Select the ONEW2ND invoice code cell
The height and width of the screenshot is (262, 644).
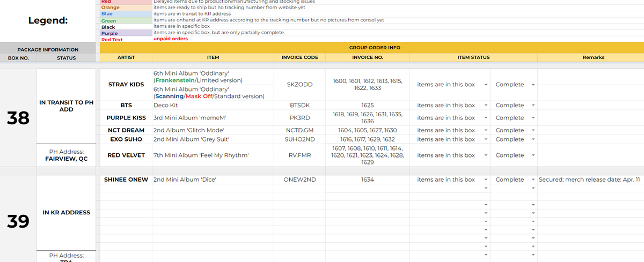[x=299, y=180]
